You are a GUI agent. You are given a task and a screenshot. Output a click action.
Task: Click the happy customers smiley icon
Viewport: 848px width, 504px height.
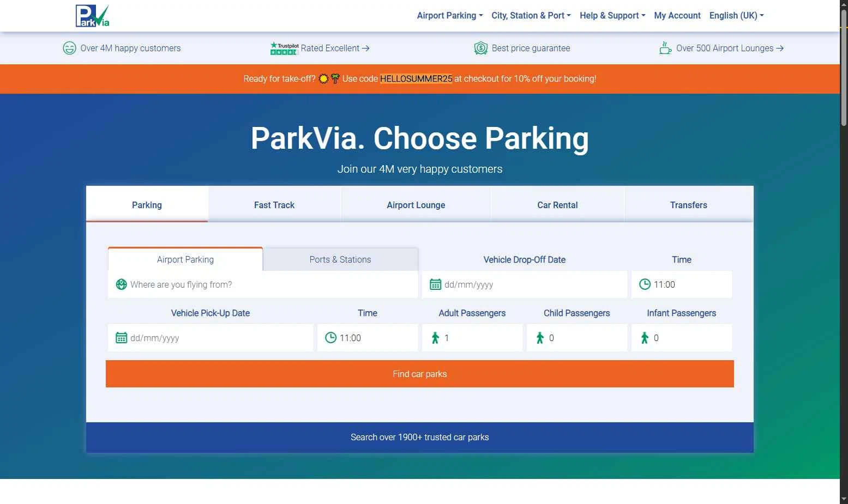tap(69, 48)
